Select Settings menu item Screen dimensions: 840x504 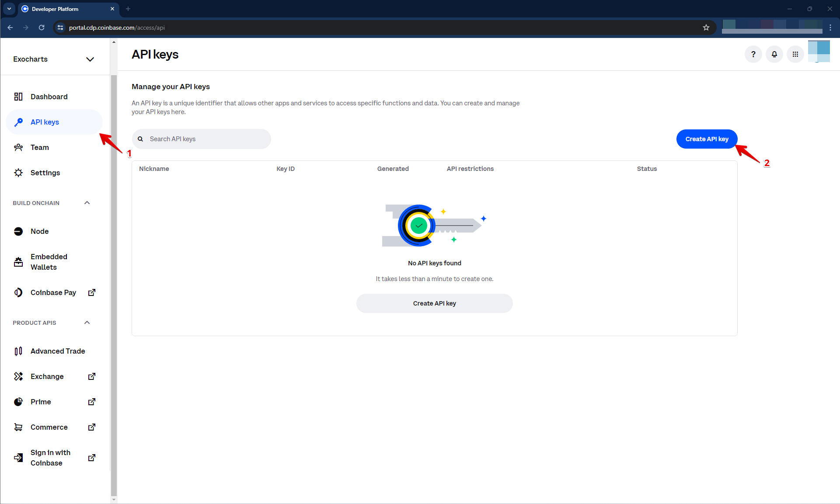54,173
